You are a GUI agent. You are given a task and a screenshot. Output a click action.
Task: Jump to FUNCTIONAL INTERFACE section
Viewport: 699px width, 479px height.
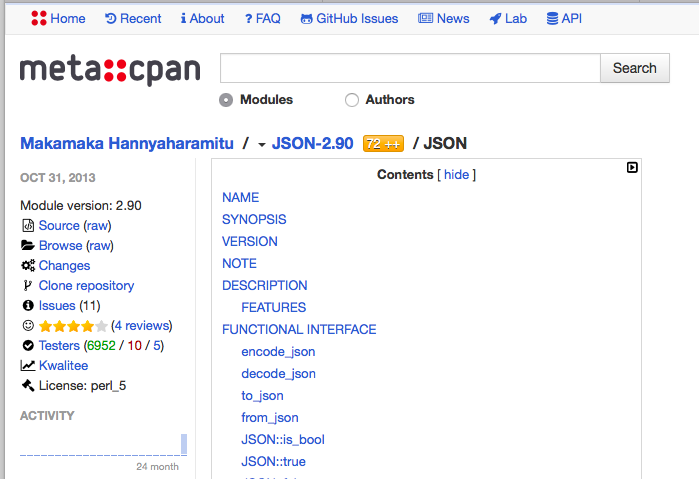pyautogui.click(x=299, y=329)
